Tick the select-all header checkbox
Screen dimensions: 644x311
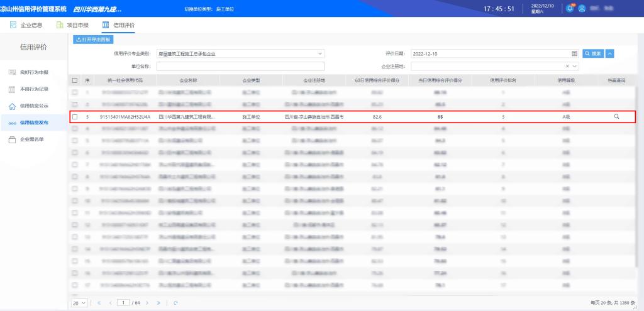pyautogui.click(x=75, y=80)
